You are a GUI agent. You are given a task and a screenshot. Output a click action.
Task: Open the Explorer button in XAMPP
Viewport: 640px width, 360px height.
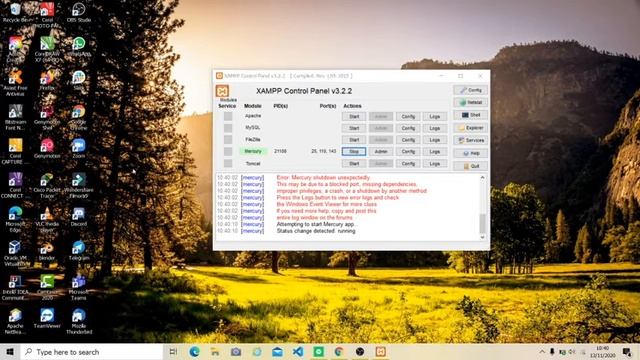[x=470, y=128]
